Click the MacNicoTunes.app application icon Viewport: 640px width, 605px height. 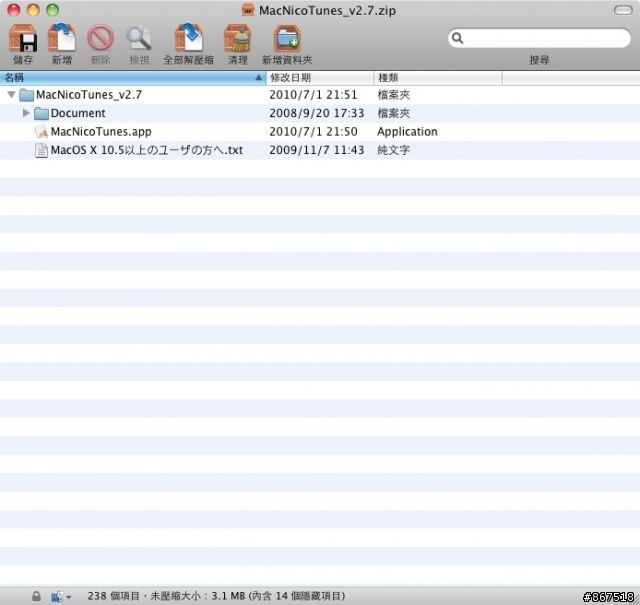41,131
